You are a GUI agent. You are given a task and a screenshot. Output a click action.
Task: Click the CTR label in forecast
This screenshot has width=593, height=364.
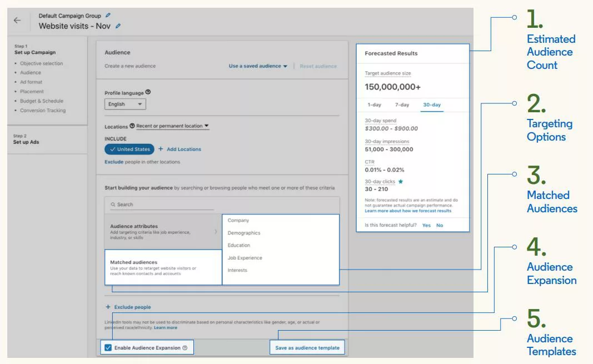pos(370,162)
